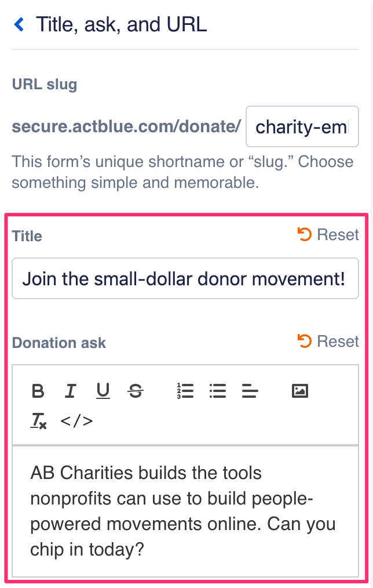This screenshot has height=588, width=373.
Task: Clear text formatting in the editor
Action: pyautogui.click(x=39, y=420)
